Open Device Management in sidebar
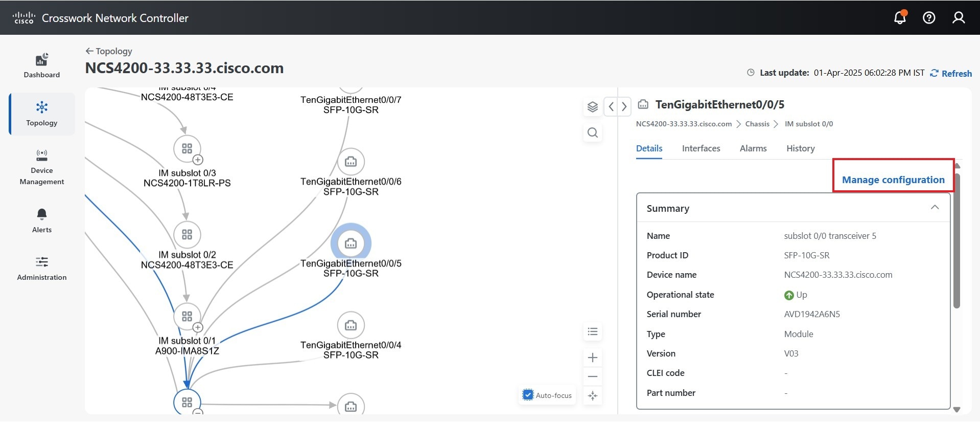 (42, 167)
